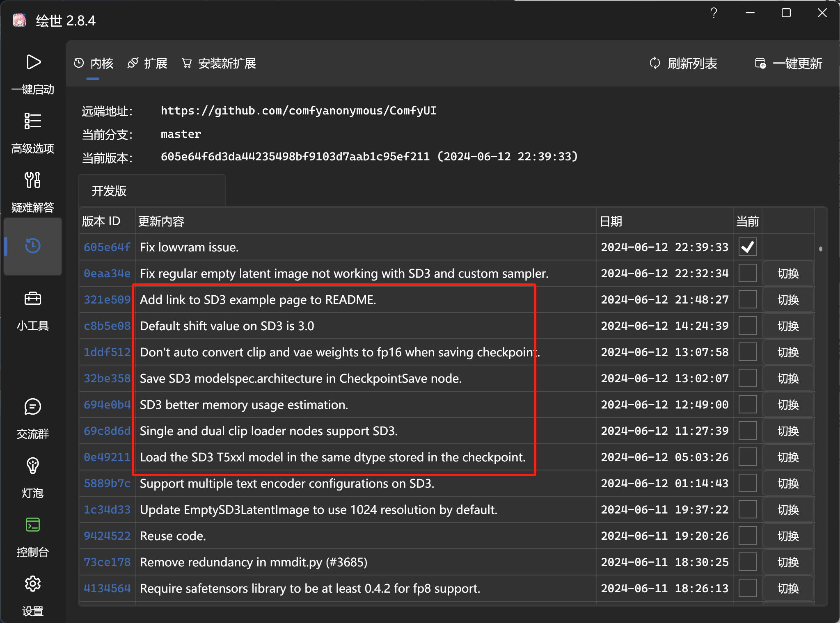This screenshot has width=840, height=623.
Task: Toggle current checkbox for version 605e64f
Action: 748,247
